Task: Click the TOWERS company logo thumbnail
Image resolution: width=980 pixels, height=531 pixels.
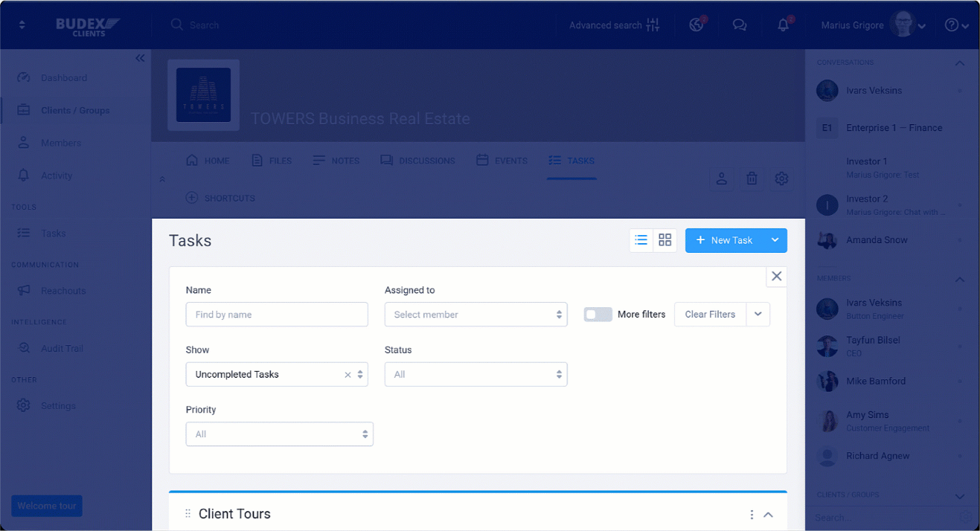Action: (x=203, y=95)
